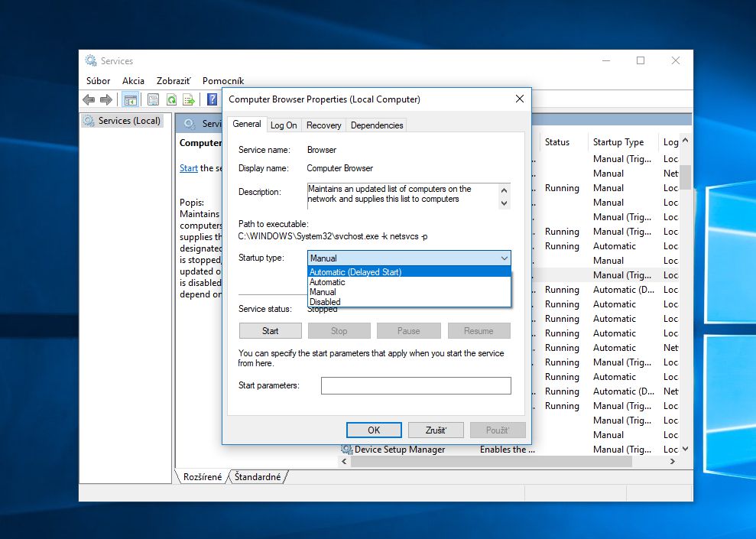This screenshot has height=539, width=756.
Task: Click horizontal scrollbar left arrow
Action: click(344, 461)
